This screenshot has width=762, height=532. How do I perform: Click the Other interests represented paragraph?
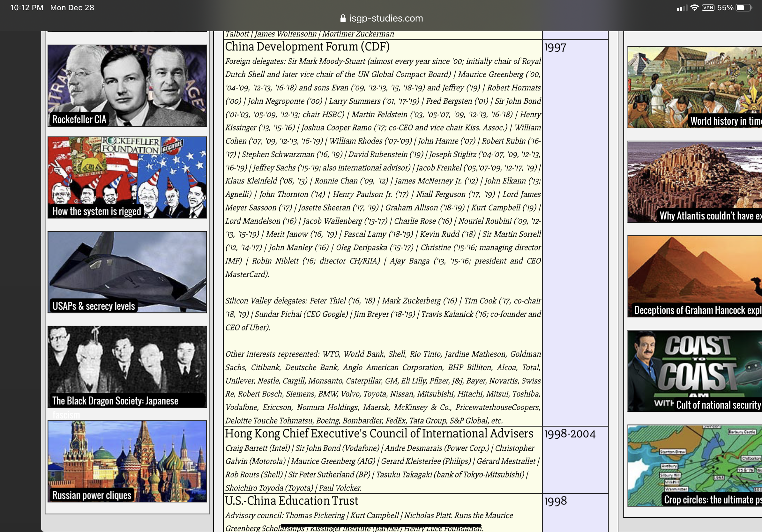point(383,388)
